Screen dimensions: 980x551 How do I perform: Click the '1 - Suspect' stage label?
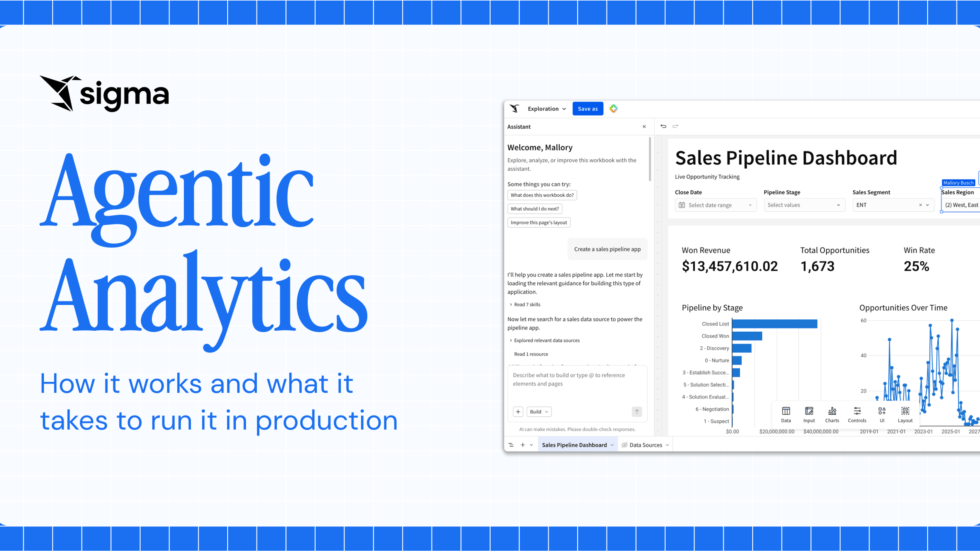(716, 421)
